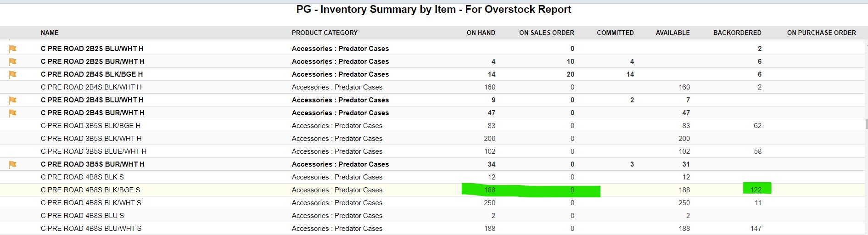Viewport: 868px width, 235px height.
Task: Click highlighted on hand value 188
Action: (x=489, y=190)
